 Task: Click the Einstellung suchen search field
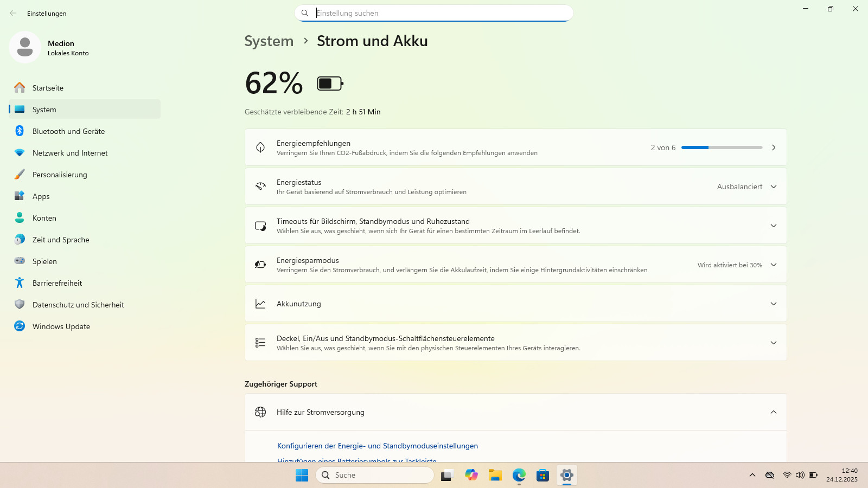tap(434, 13)
